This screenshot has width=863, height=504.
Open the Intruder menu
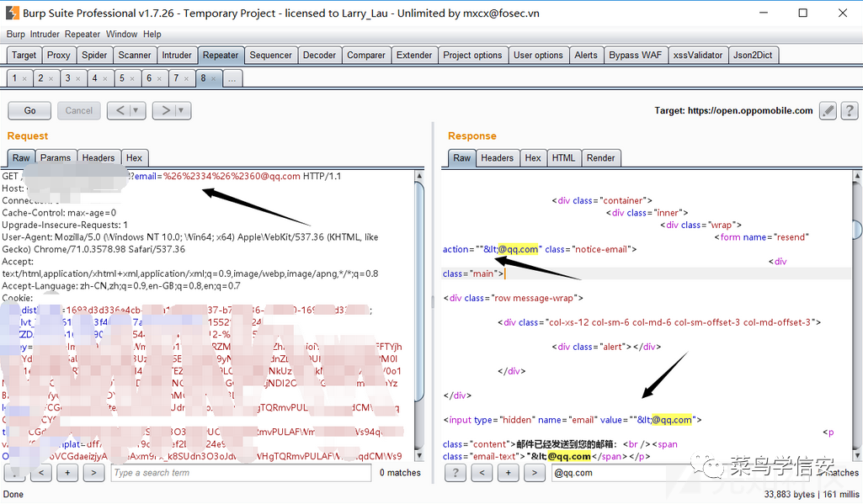tap(45, 34)
